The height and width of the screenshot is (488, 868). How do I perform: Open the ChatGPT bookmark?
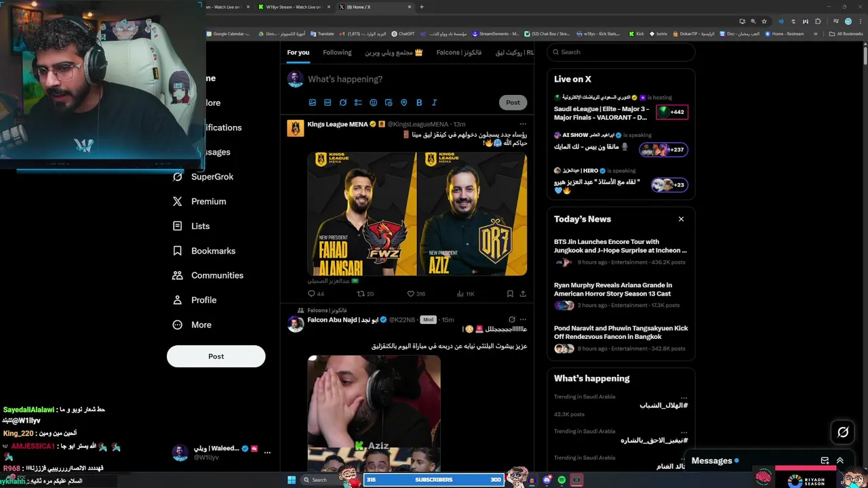point(403,34)
